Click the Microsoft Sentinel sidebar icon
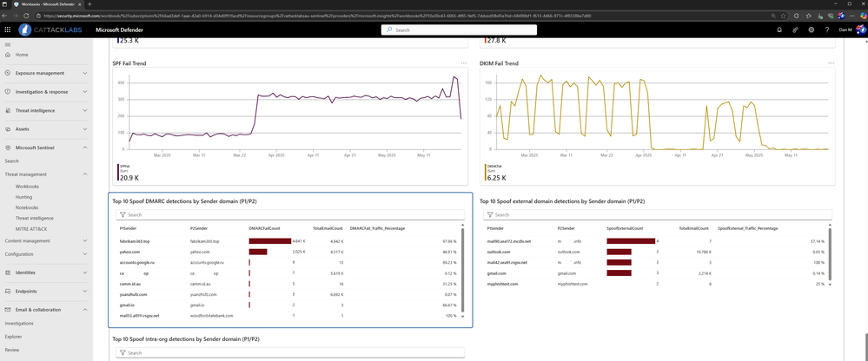Screen dimensions: 868x361 tap(8, 148)
